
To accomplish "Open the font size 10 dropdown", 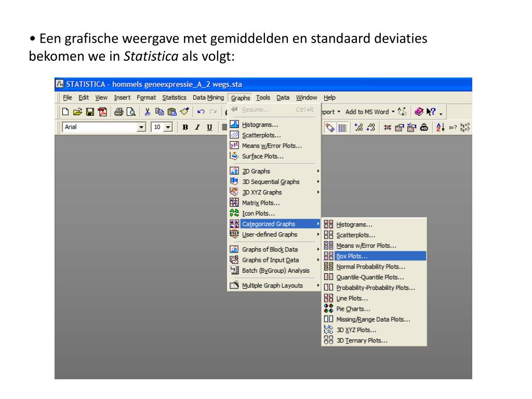I will coord(168,127).
